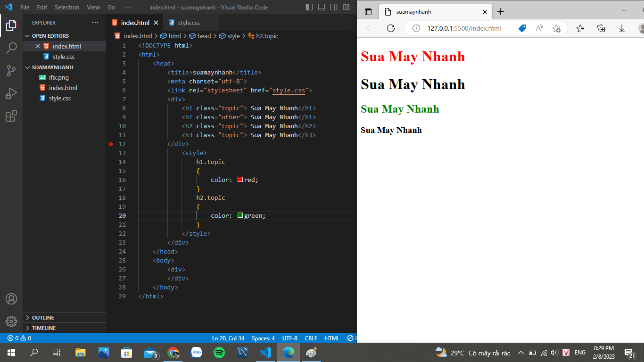Collapse the SUAMAYNHANH folder section
The image size is (644, 362).
pyautogui.click(x=64, y=67)
